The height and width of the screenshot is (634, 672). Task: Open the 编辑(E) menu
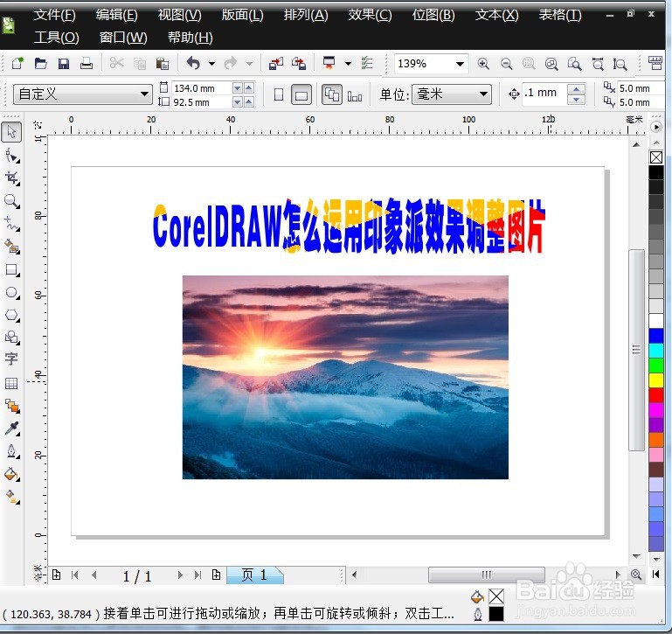click(116, 15)
